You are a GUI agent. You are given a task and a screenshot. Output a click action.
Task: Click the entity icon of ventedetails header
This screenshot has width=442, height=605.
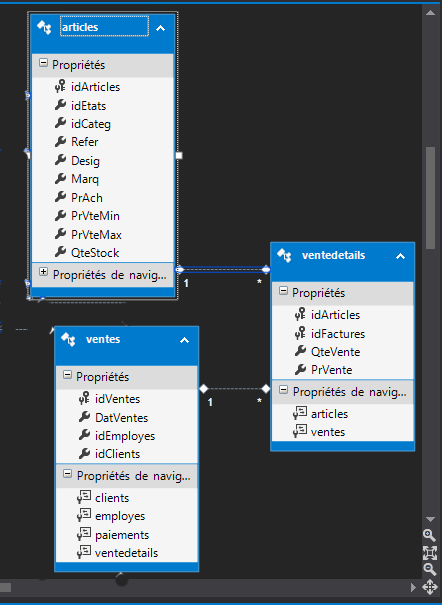click(x=285, y=255)
